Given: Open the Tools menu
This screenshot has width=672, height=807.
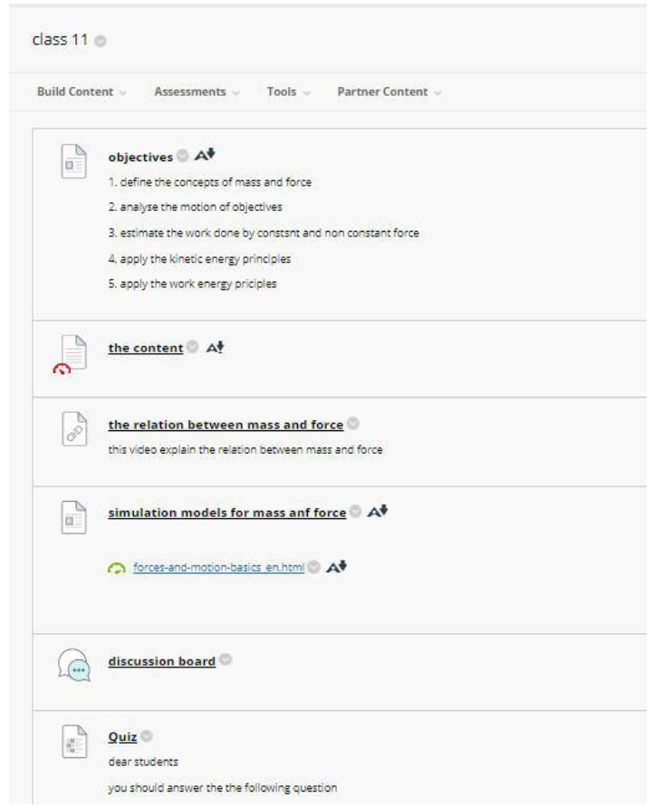Looking at the screenshot, I should coord(288,91).
